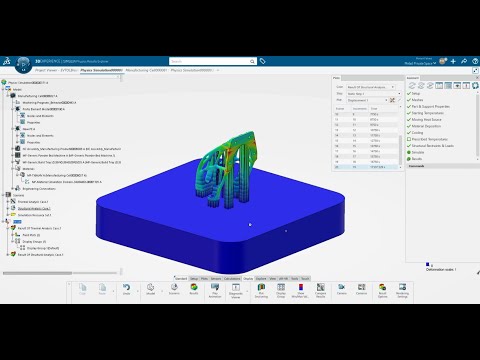
Task: Click the Setup step checkmark in Assistant
Action: (x=409, y=93)
